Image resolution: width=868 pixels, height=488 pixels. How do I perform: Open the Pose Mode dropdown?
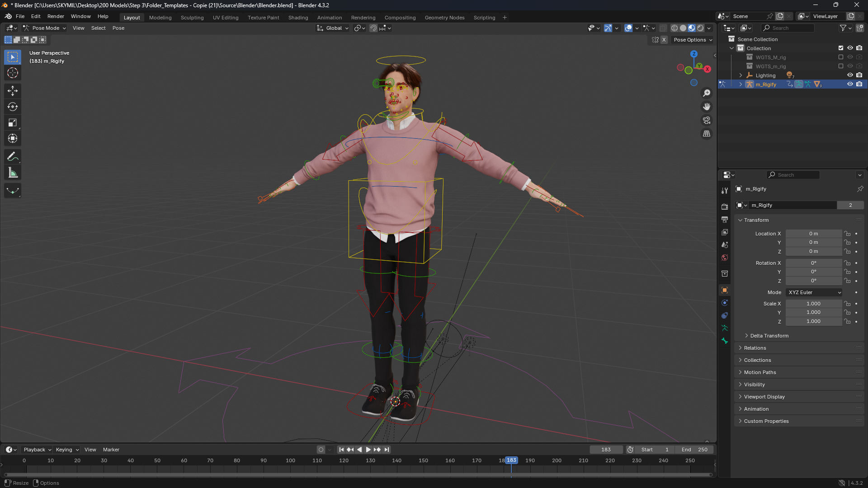(x=45, y=28)
